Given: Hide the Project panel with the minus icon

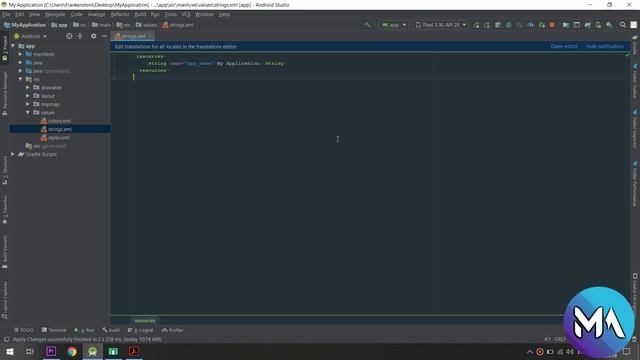Looking at the screenshot, I should click(104, 36).
